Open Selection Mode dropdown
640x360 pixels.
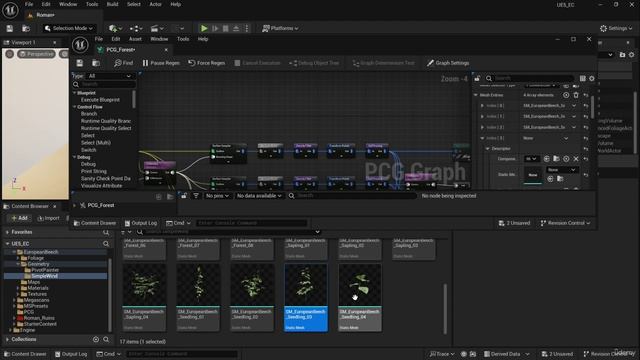[x=69, y=28]
